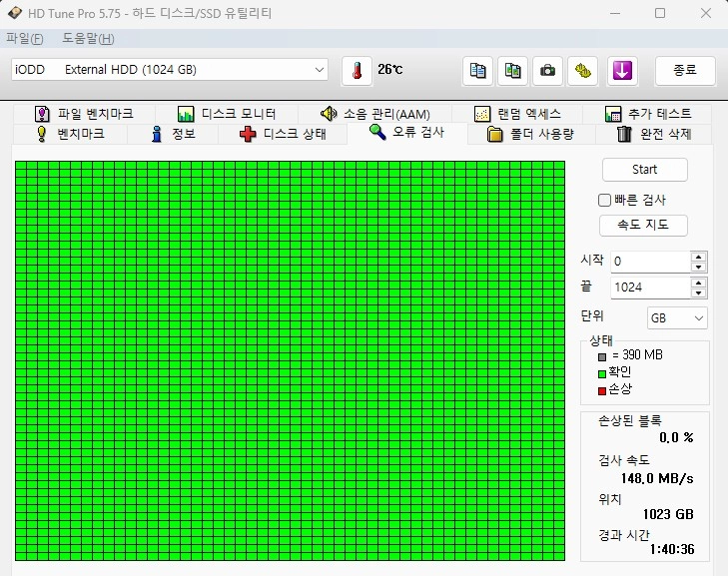Open the 파일(F) menu
This screenshot has width=728, height=576.
point(25,39)
